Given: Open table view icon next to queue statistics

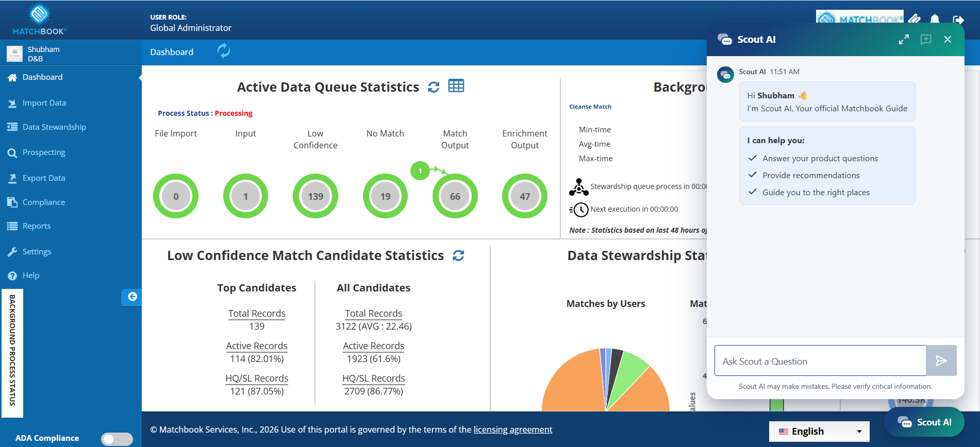Looking at the screenshot, I should tap(456, 86).
